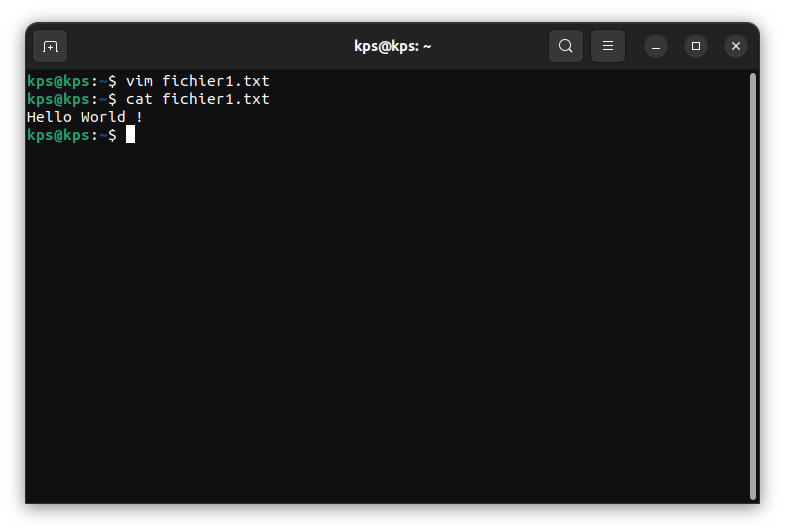The height and width of the screenshot is (532, 785).
Task: Open a new terminal tab
Action: [50, 46]
